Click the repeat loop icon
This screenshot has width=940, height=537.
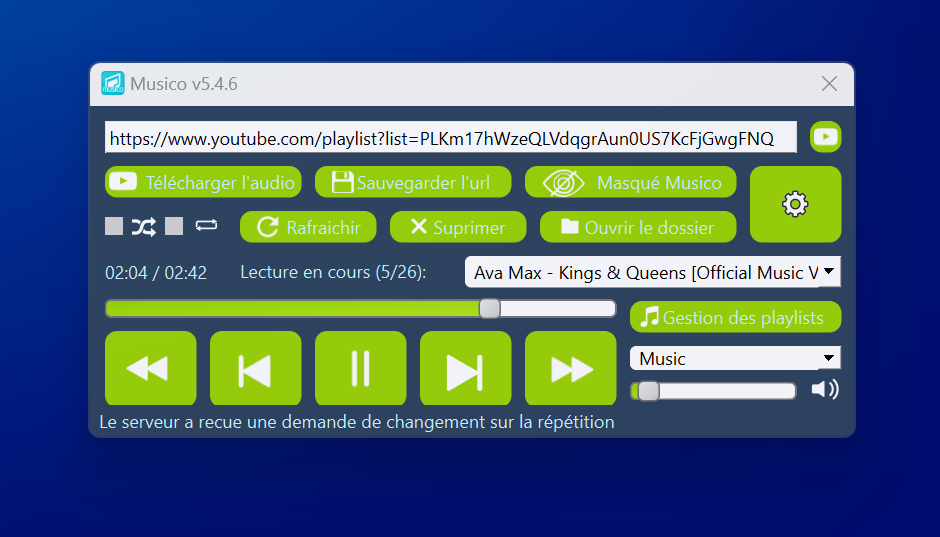(206, 226)
